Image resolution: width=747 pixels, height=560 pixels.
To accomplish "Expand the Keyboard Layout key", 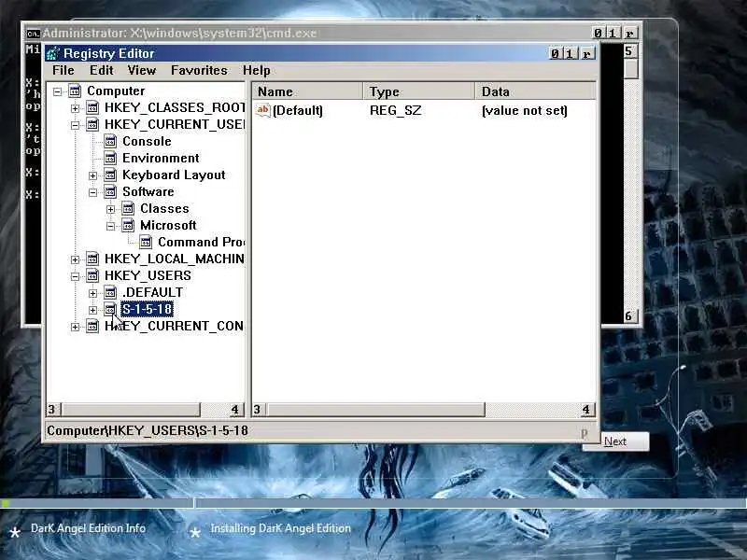I will tap(92, 175).
